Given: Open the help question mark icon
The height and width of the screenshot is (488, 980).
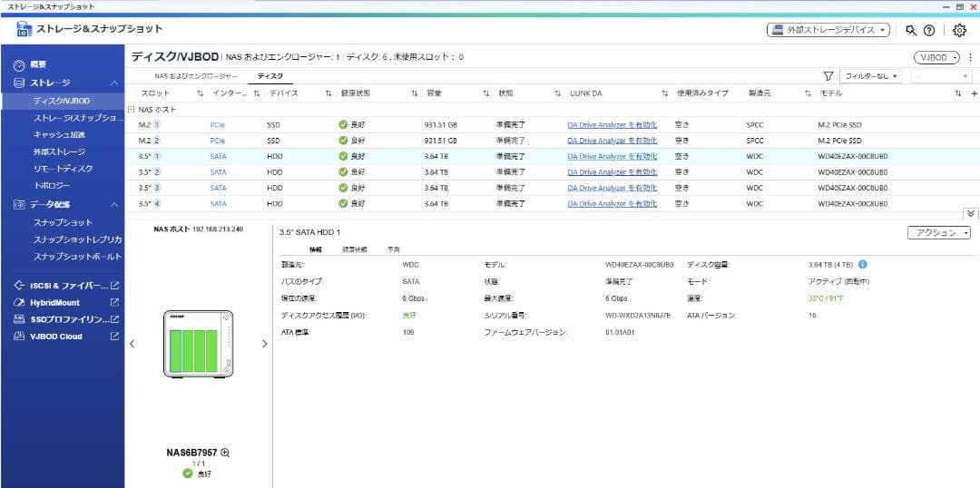Looking at the screenshot, I should [x=929, y=30].
